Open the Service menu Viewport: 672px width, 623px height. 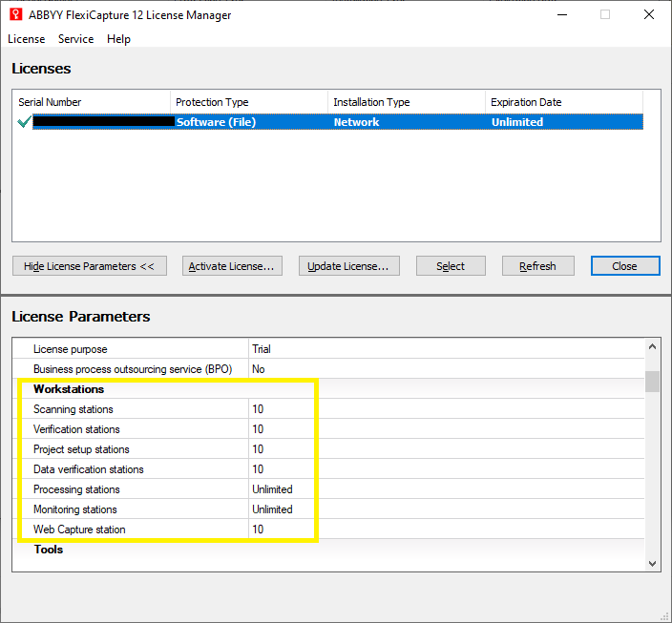click(75, 39)
